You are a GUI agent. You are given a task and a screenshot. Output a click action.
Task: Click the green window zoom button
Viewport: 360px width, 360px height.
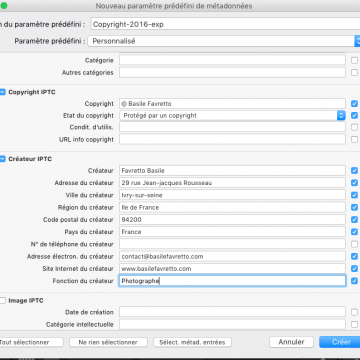pyautogui.click(x=4, y=6)
